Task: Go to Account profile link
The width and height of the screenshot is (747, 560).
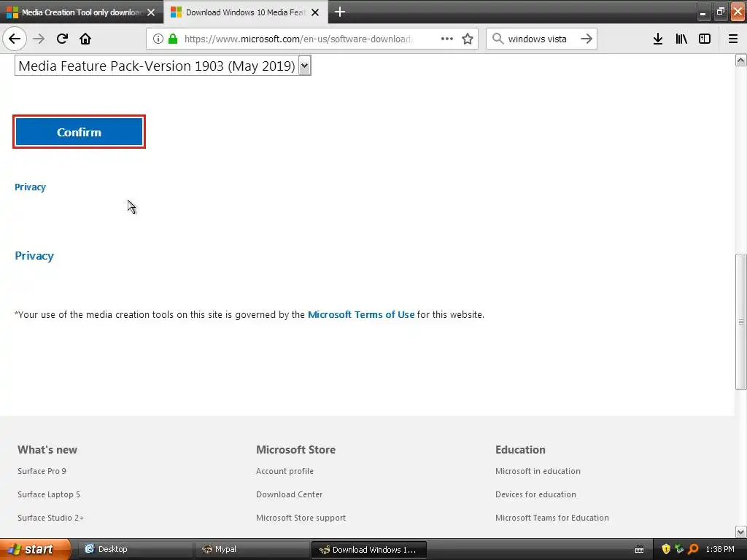Action: 285,471
